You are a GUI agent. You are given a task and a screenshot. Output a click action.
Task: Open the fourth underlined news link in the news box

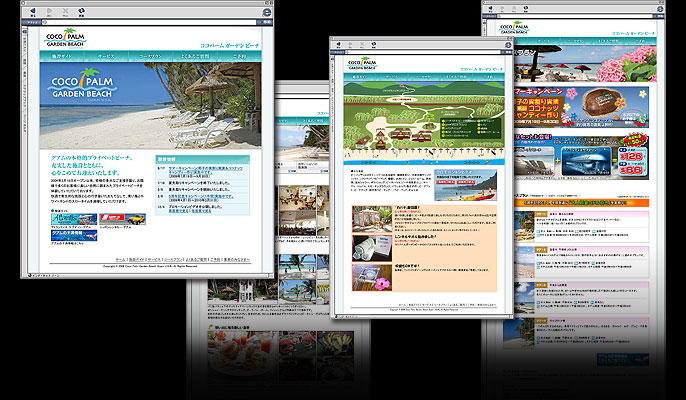(201, 198)
